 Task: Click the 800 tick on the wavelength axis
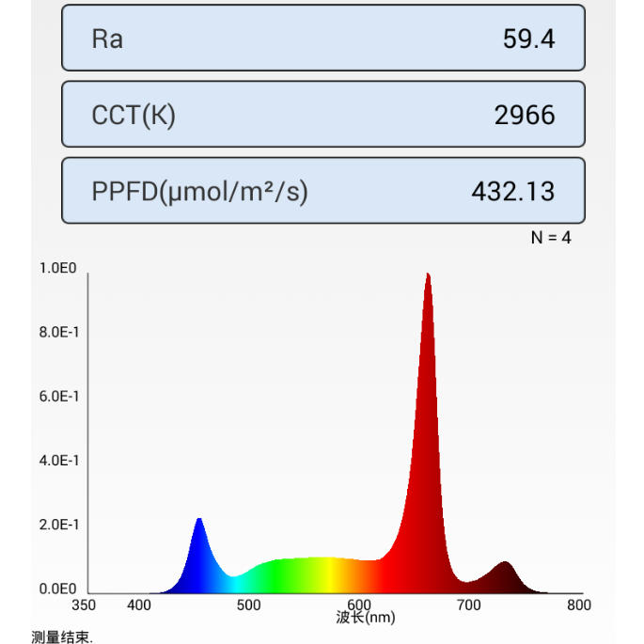(579, 605)
